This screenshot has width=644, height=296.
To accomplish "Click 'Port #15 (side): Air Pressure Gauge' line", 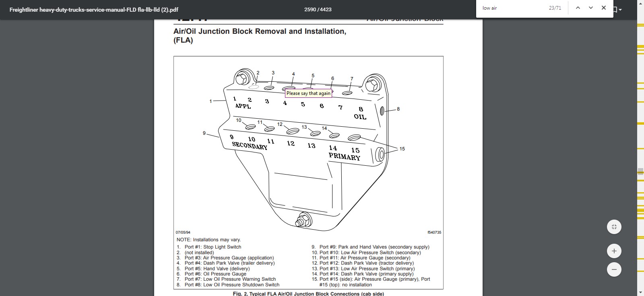I will (375, 279).
